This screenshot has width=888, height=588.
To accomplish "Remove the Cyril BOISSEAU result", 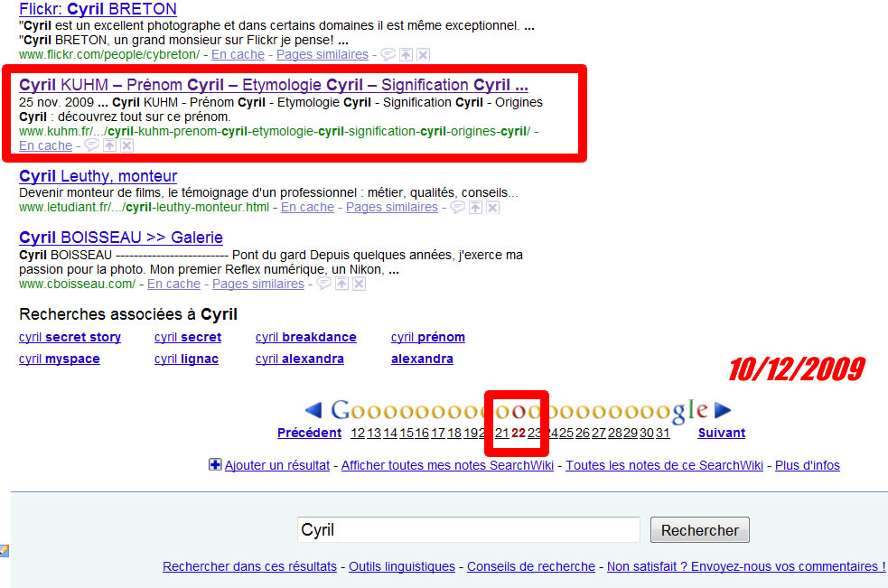I will tap(359, 284).
